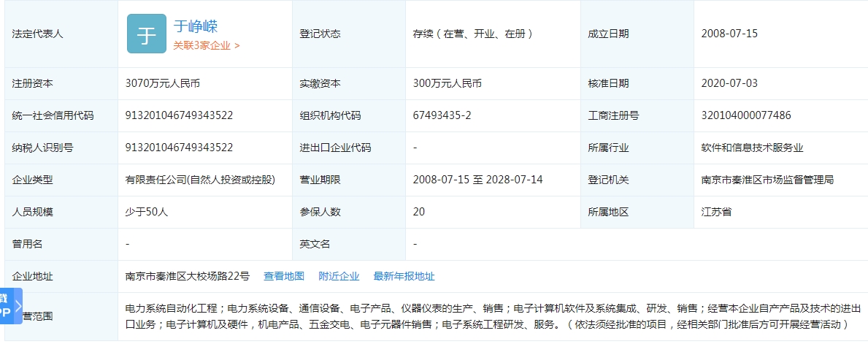Click 查看地图 to view map
The height and width of the screenshot is (344, 868).
[x=284, y=276]
